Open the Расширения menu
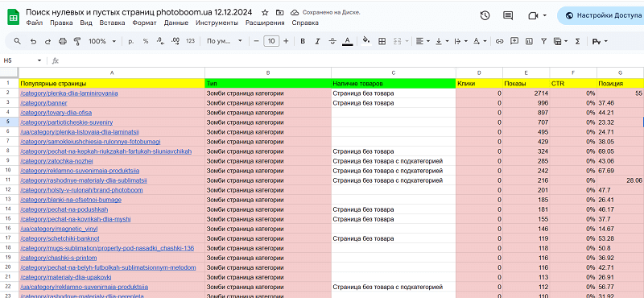Screen dimensions: 644x298 coord(265,23)
